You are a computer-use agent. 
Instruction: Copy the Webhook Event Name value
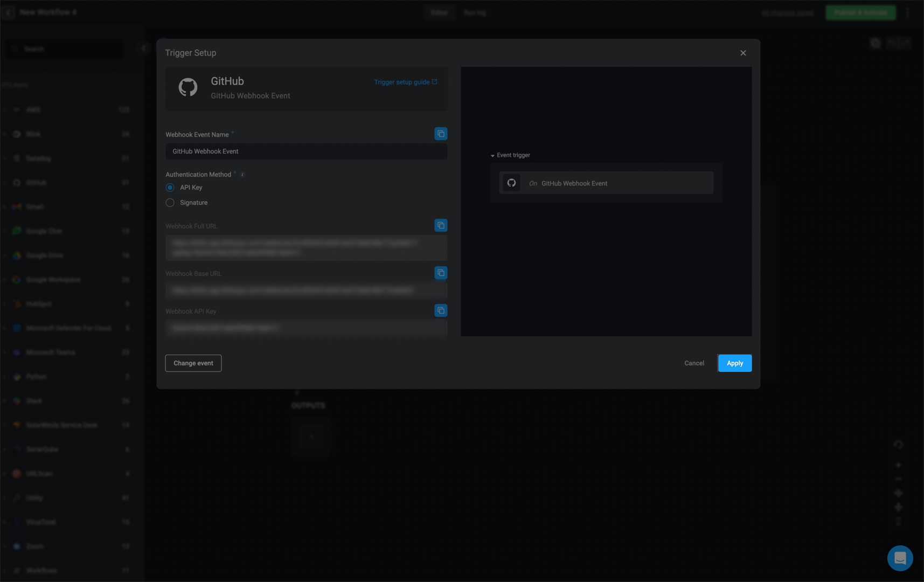pos(441,134)
